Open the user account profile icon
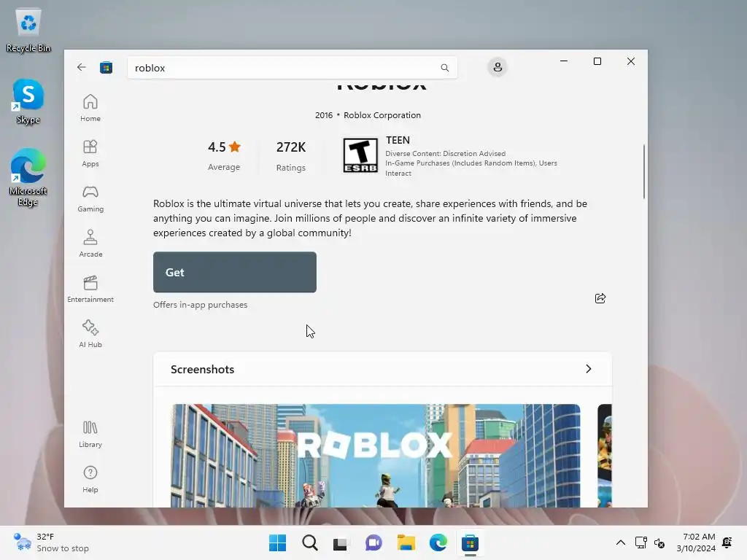Image resolution: width=747 pixels, height=560 pixels. click(x=498, y=67)
